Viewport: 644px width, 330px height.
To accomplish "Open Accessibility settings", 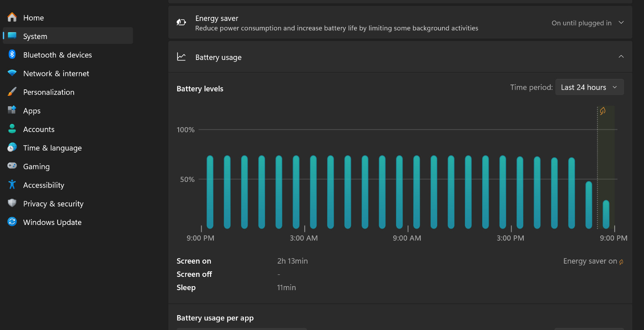I will coord(68,185).
